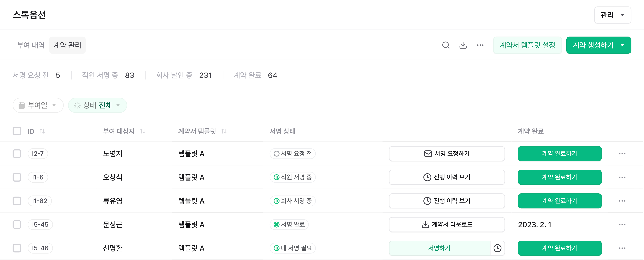The height and width of the screenshot is (260, 644).
Task: Click the ID tag I2-7
Action: [x=38, y=154]
